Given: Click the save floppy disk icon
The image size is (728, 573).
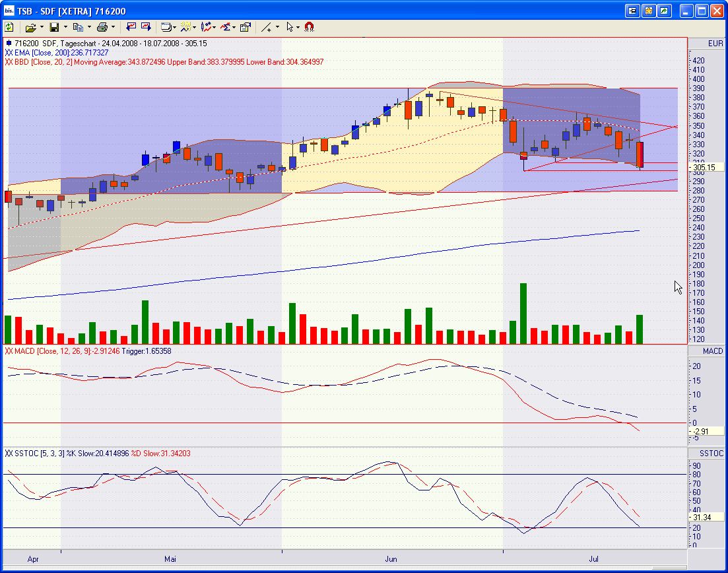Looking at the screenshot, I should (x=54, y=28).
